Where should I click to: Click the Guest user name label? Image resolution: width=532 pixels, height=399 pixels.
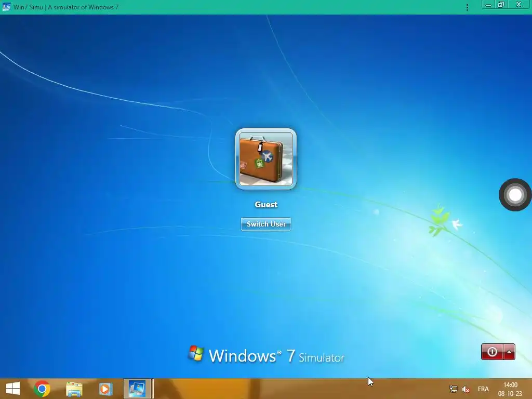pos(266,205)
